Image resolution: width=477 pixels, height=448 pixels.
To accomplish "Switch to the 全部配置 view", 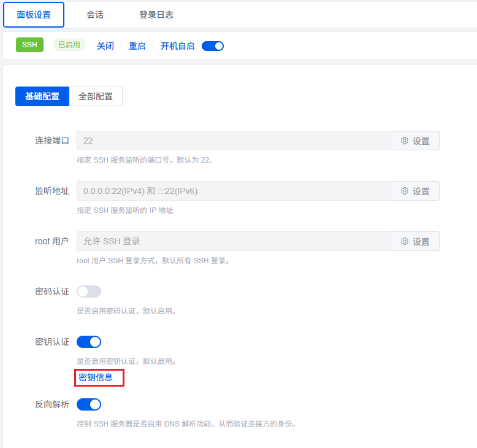I will 96,96.
